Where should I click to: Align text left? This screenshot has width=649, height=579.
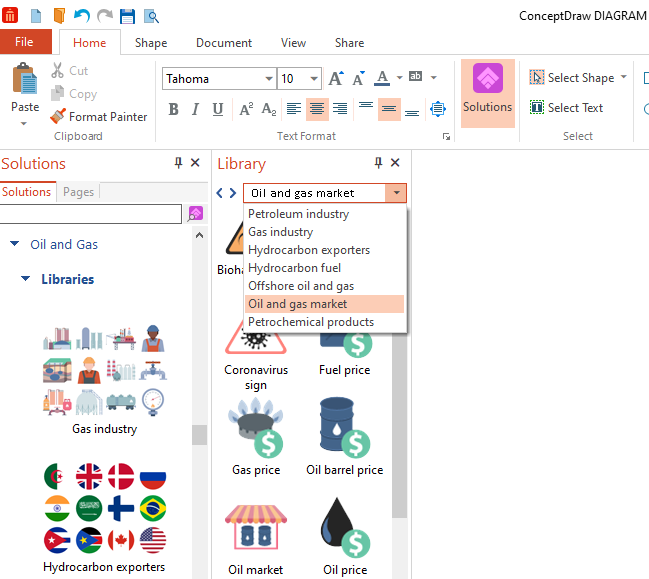[294, 109]
